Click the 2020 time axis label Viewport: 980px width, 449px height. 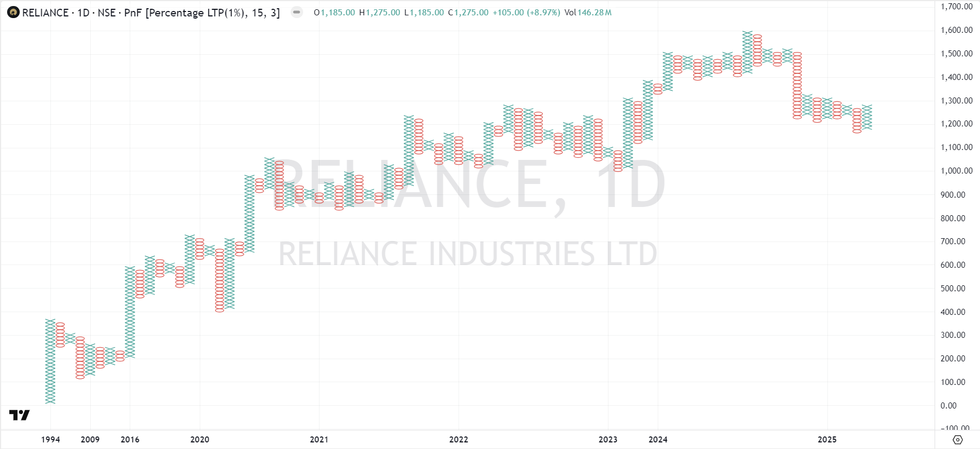[x=200, y=439]
